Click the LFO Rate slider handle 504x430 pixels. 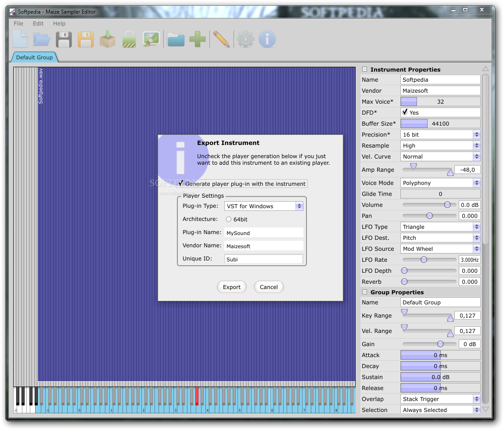pos(424,260)
